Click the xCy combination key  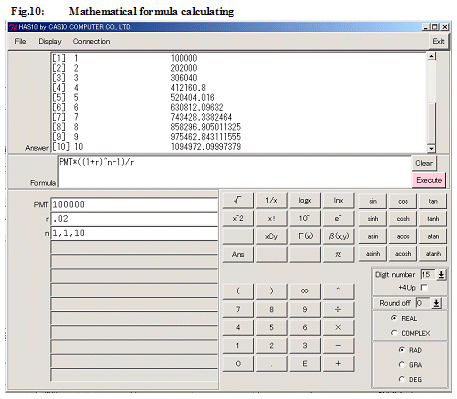(271, 236)
